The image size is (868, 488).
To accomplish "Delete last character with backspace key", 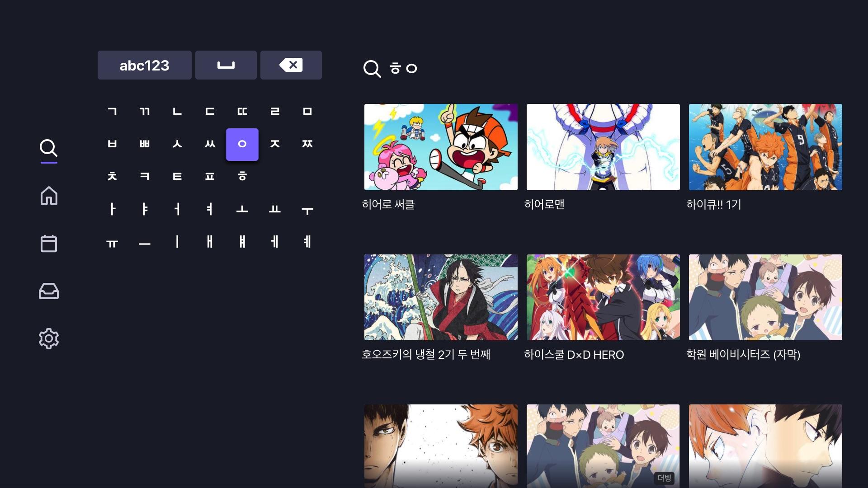I will click(x=291, y=65).
